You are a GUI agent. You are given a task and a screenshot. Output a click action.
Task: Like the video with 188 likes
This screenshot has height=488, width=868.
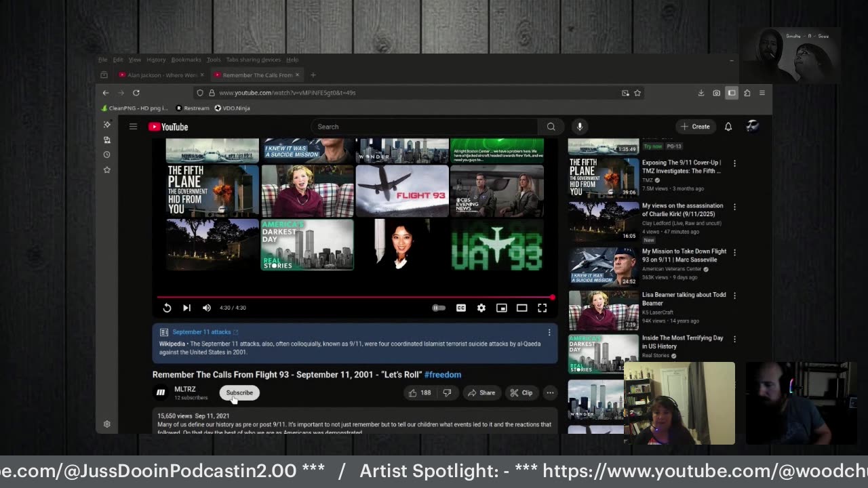click(420, 393)
